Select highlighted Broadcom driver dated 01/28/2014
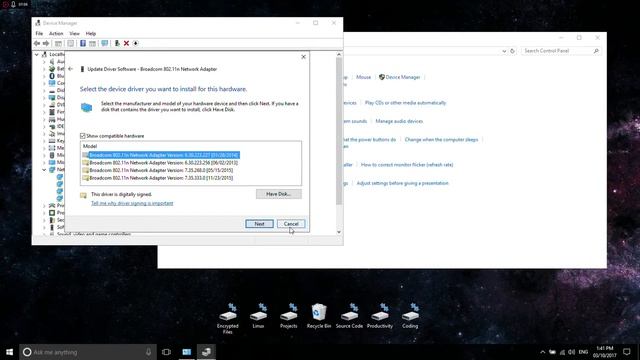Screen dimensions: 640x360 tap(161, 155)
